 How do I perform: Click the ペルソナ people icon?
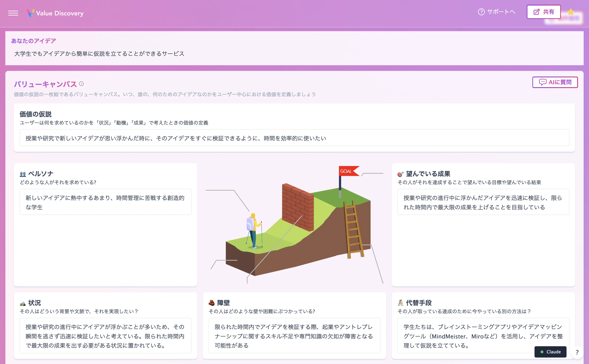[23, 174]
